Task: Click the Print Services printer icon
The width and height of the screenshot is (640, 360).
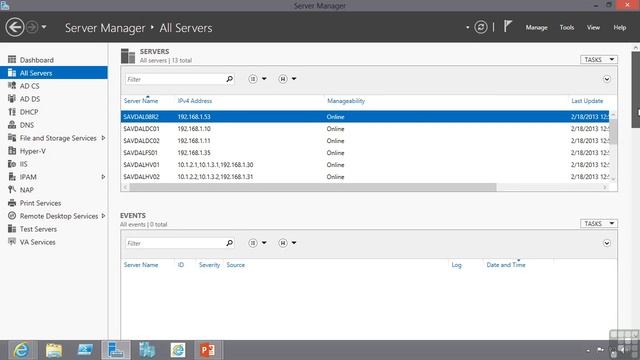Action: tap(12, 203)
